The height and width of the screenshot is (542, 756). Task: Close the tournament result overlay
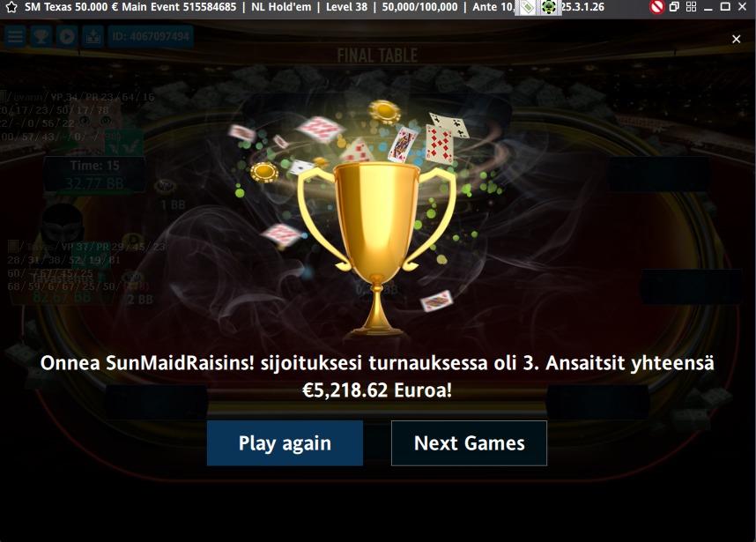pyautogui.click(x=736, y=39)
